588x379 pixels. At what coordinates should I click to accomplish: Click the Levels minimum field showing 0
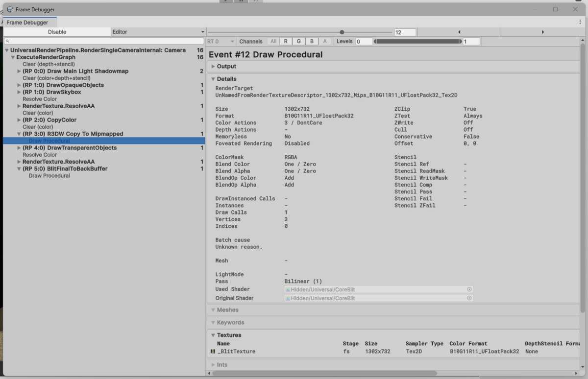pyautogui.click(x=364, y=42)
